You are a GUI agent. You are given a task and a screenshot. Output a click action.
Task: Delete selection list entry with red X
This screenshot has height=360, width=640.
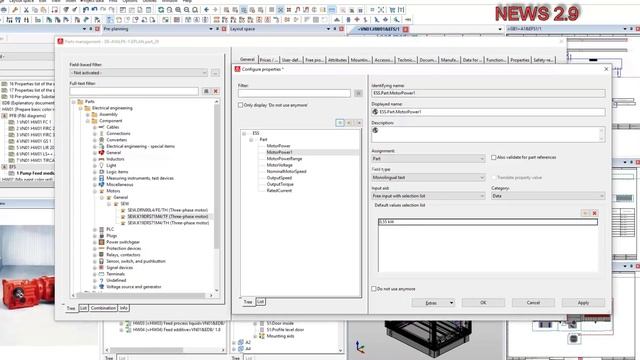pyautogui.click(x=595, y=213)
